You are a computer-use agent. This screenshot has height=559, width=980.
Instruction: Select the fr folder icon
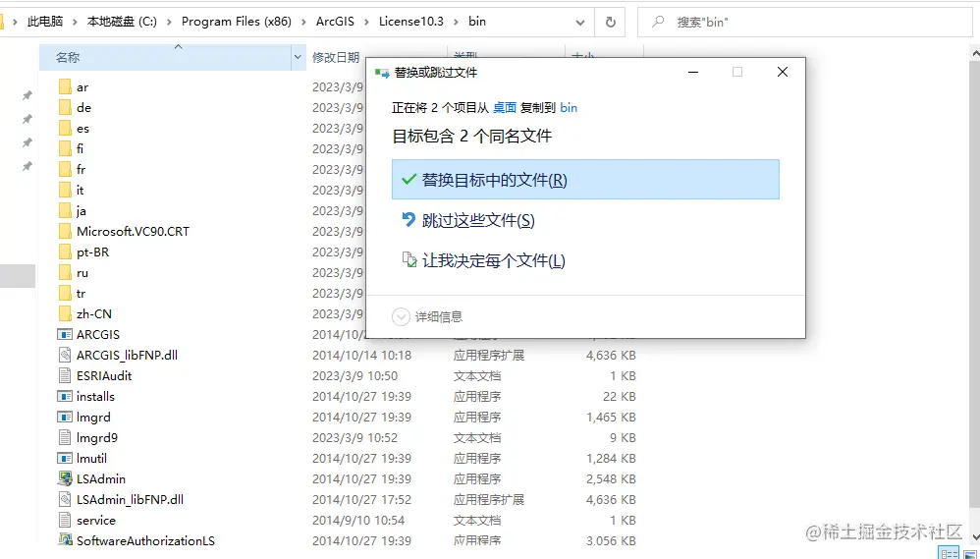coord(65,169)
